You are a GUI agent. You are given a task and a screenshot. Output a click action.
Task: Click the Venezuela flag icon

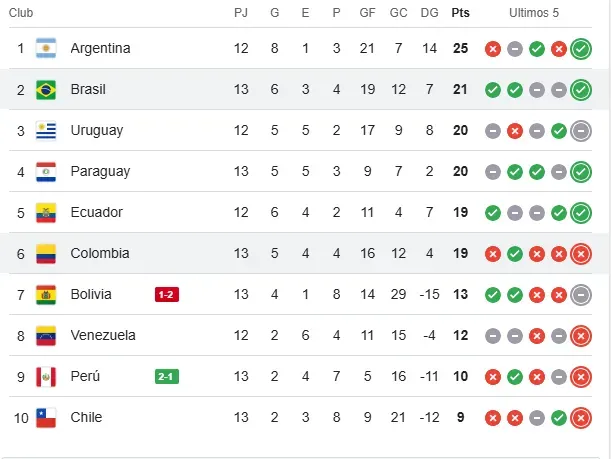[x=46, y=335]
